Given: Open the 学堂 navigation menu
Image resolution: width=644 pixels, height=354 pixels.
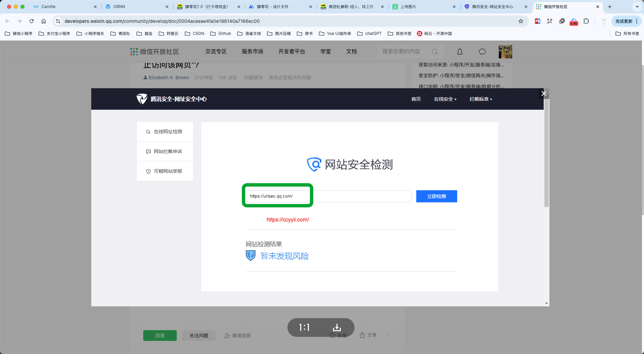Looking at the screenshot, I should (x=326, y=52).
